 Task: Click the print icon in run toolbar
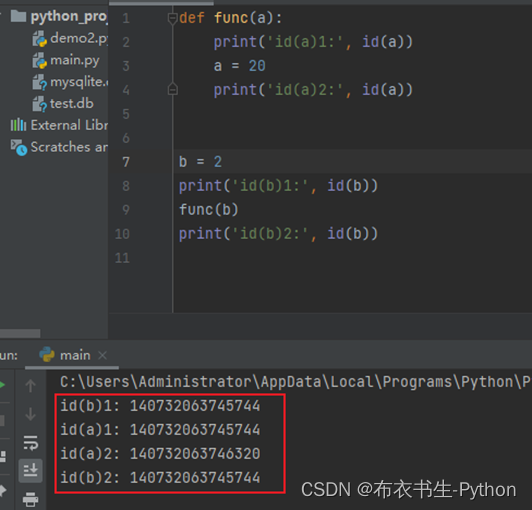[31, 499]
